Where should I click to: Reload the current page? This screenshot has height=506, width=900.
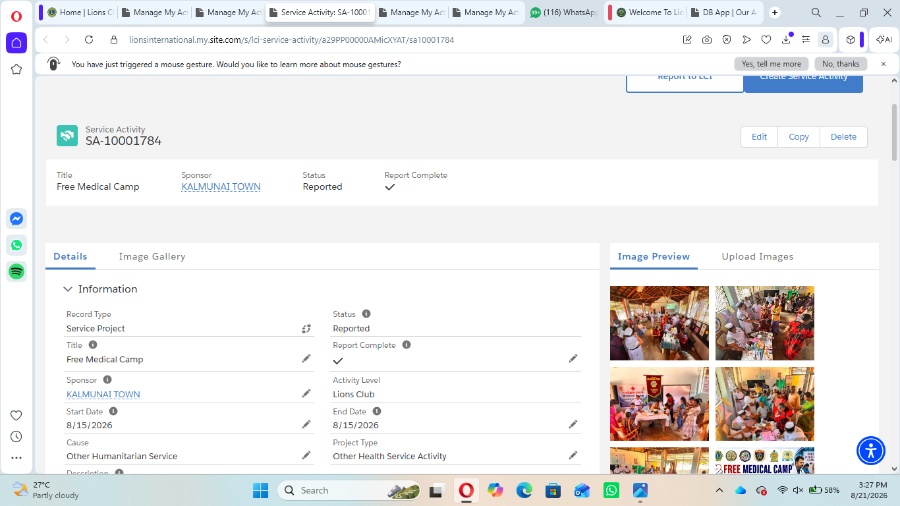pos(88,40)
